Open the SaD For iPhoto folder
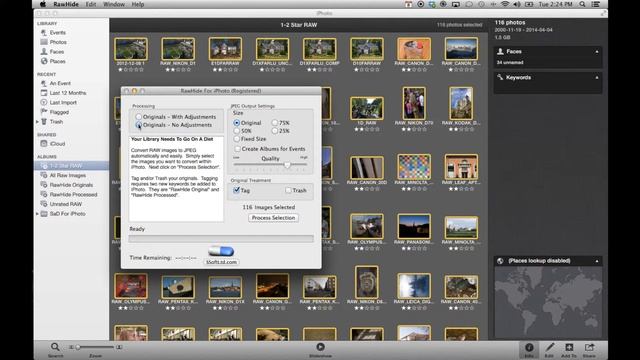640x360 pixels. click(x=67, y=214)
